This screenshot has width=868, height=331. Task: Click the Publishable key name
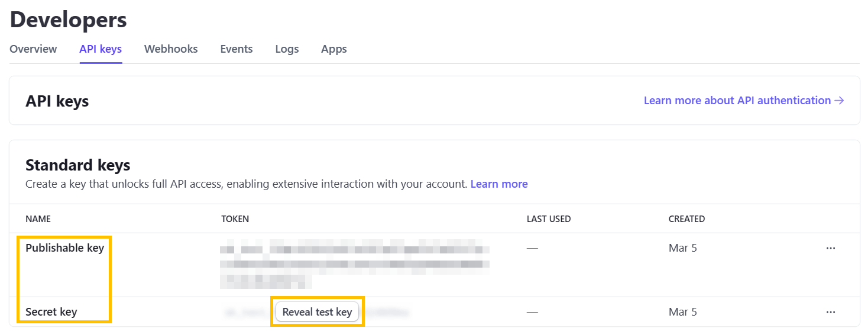(x=64, y=248)
